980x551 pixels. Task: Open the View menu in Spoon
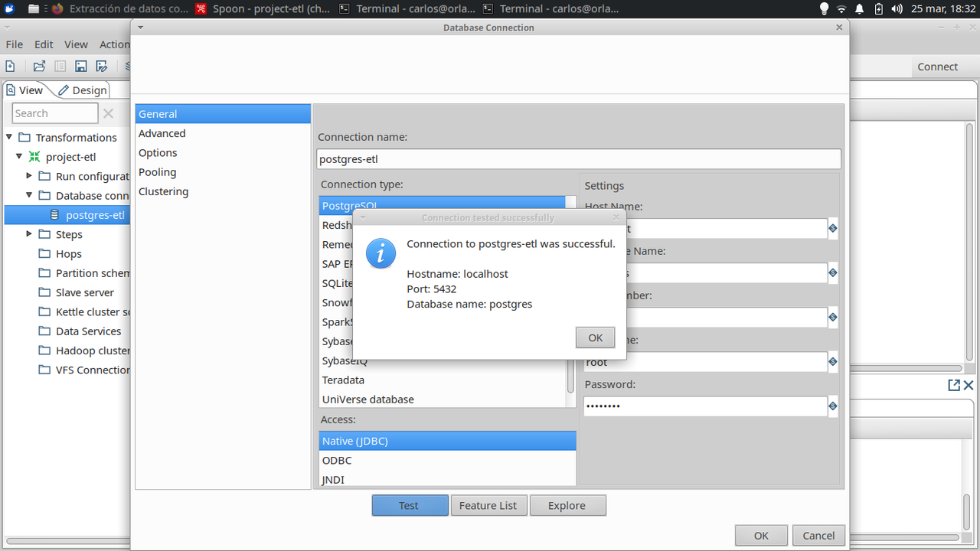click(x=76, y=44)
